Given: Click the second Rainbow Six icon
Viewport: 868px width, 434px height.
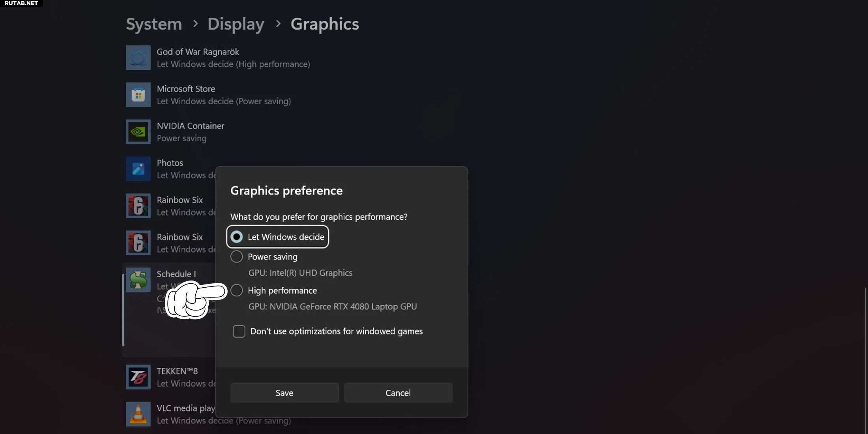Looking at the screenshot, I should 138,243.
